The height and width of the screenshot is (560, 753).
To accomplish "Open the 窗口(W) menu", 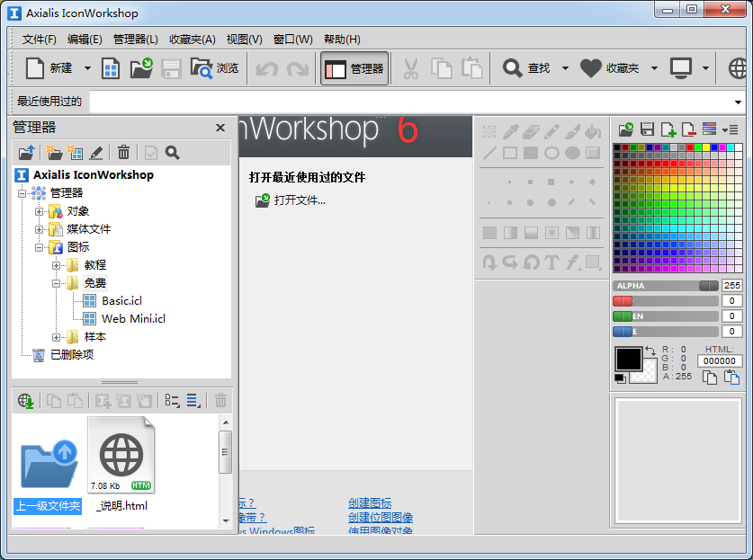I will click(293, 40).
